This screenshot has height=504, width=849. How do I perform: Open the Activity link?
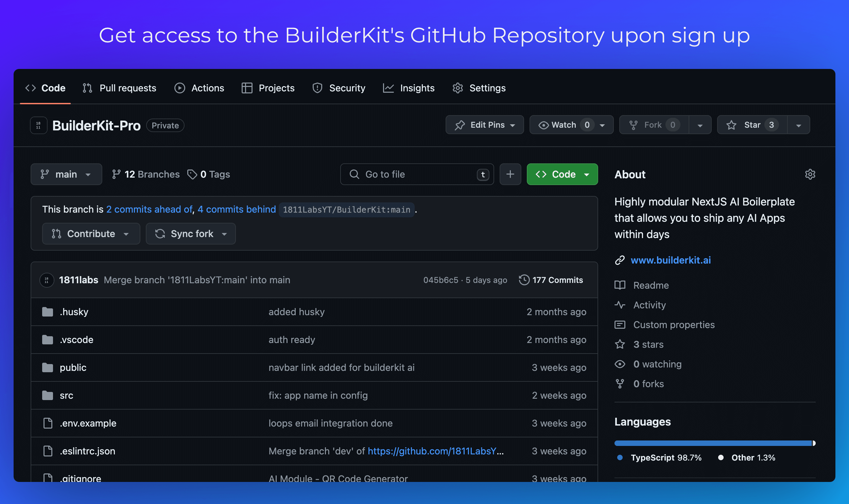640,305
